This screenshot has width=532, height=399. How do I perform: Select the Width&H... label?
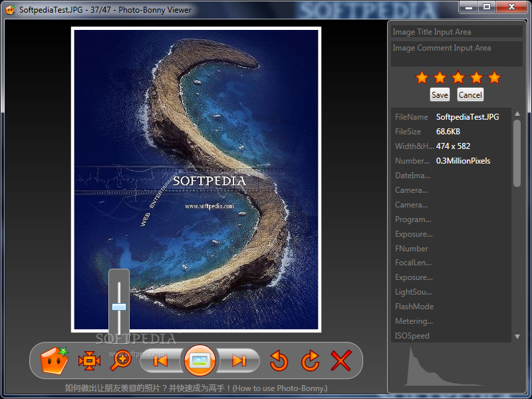point(414,146)
